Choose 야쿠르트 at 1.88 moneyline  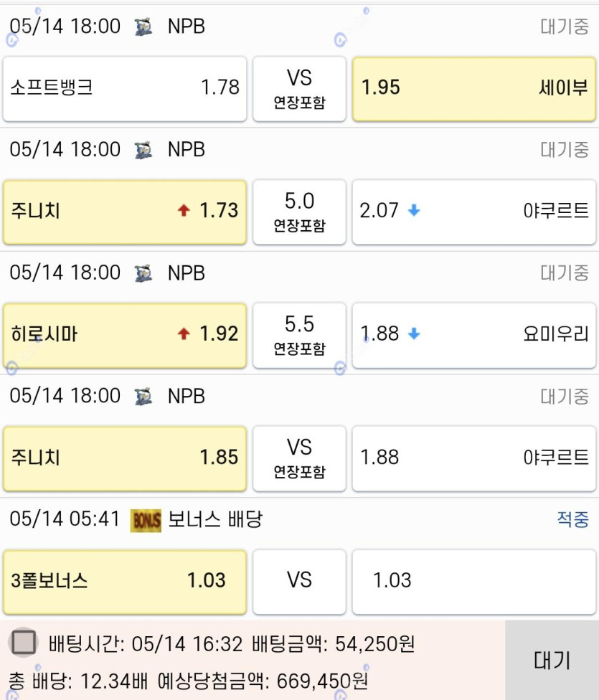click(474, 458)
